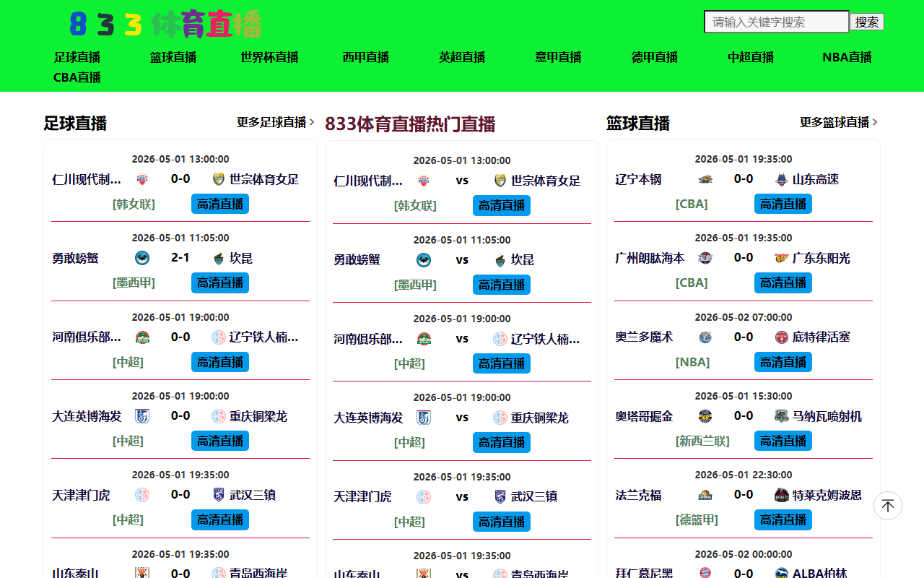Viewport: 924px width, 578px height.
Task: Click 勇敢螃蟹 team logo in 热门直播 column
Action: tap(424, 259)
